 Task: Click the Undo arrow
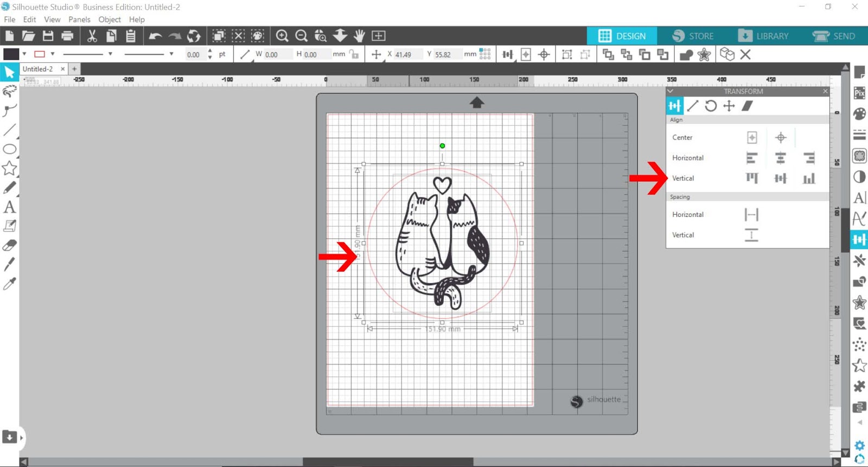pos(155,36)
